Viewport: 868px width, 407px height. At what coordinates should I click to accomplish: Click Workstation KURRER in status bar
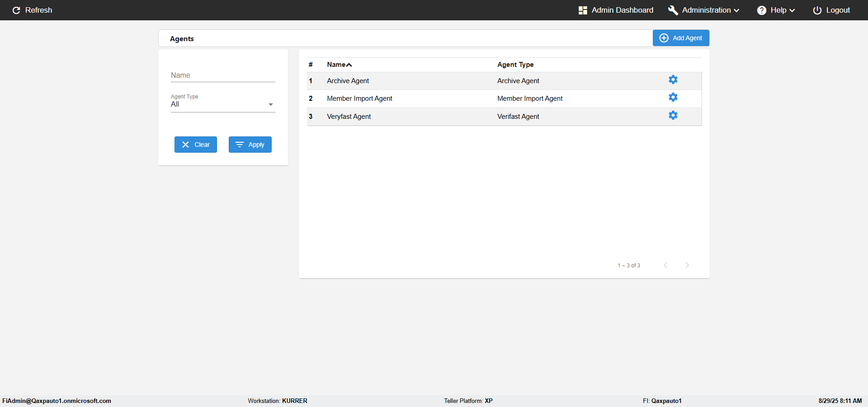coord(278,401)
